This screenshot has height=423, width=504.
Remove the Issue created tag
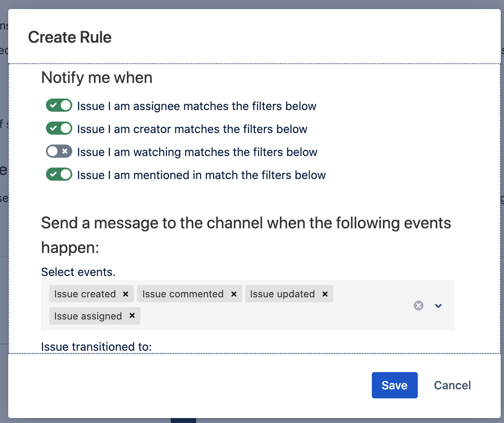[x=126, y=294]
